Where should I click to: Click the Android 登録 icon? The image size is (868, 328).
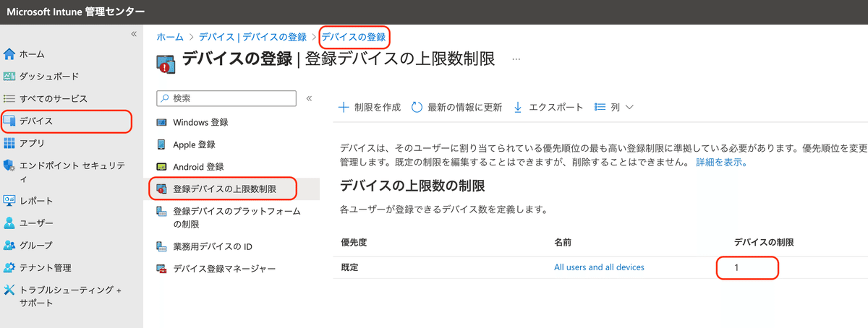click(x=161, y=167)
